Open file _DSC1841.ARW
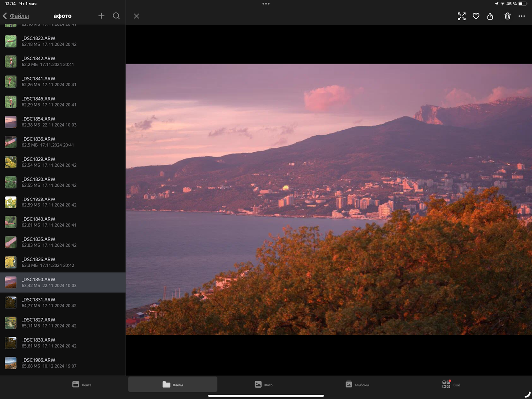The image size is (532, 399). pyautogui.click(x=63, y=81)
